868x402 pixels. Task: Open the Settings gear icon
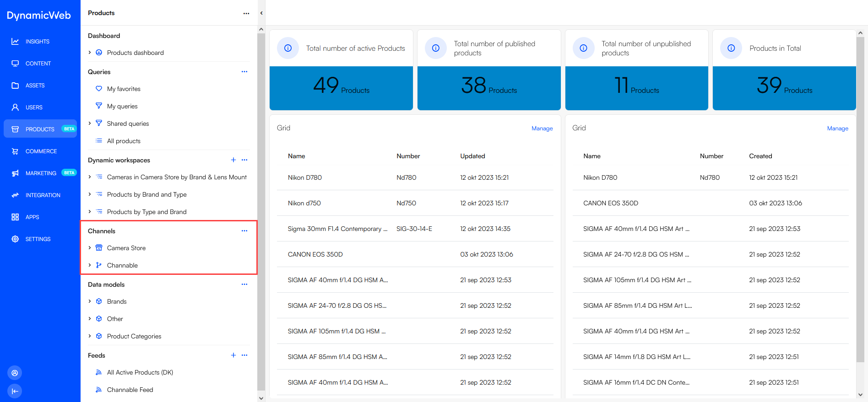(15, 239)
